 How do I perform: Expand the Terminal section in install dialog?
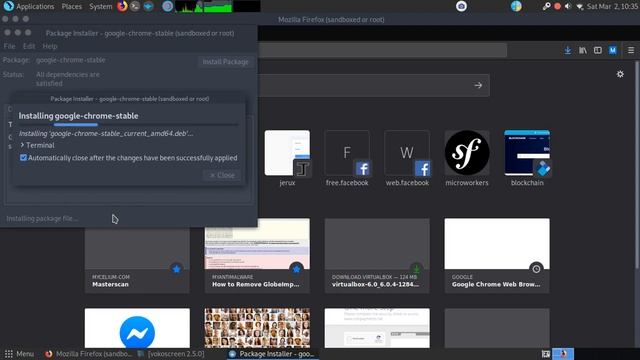37,145
